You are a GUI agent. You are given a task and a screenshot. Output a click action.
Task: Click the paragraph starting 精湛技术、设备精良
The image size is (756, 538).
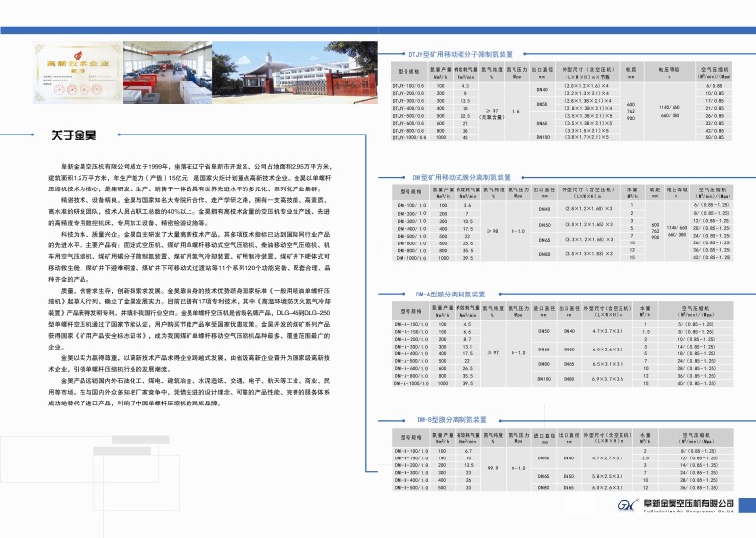click(x=189, y=211)
